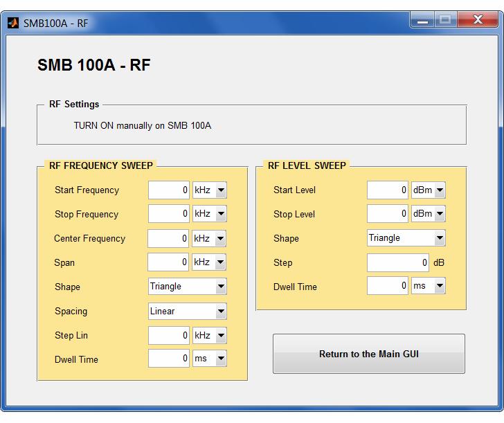
Task: Open Step Lin unit dropdown
Action: [210, 336]
